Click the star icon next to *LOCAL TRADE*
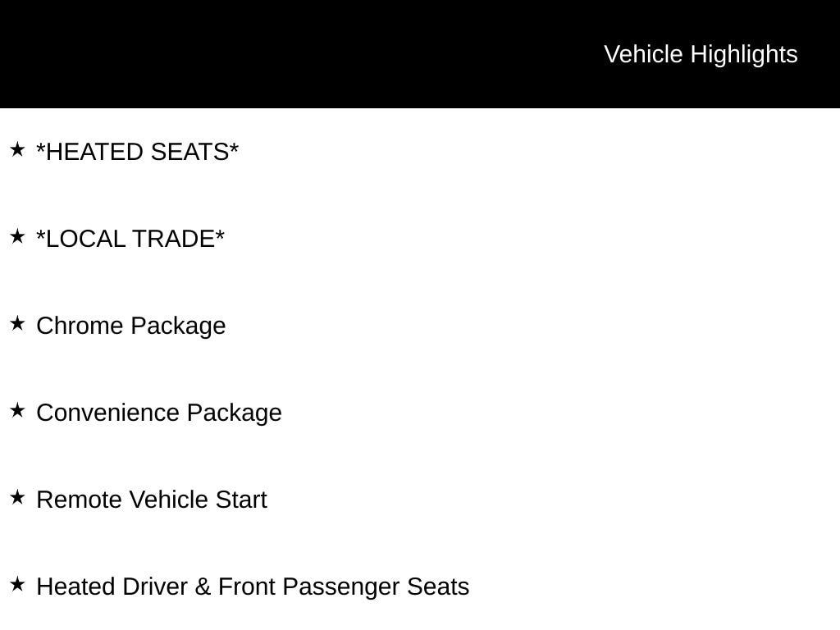The image size is (840, 630). (x=17, y=237)
